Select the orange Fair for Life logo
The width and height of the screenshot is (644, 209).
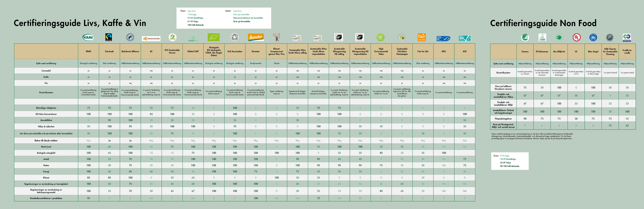pos(422,37)
